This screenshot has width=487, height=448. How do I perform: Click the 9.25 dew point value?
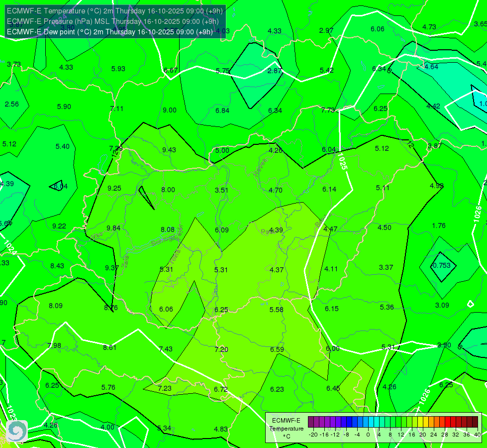pyautogui.click(x=114, y=188)
